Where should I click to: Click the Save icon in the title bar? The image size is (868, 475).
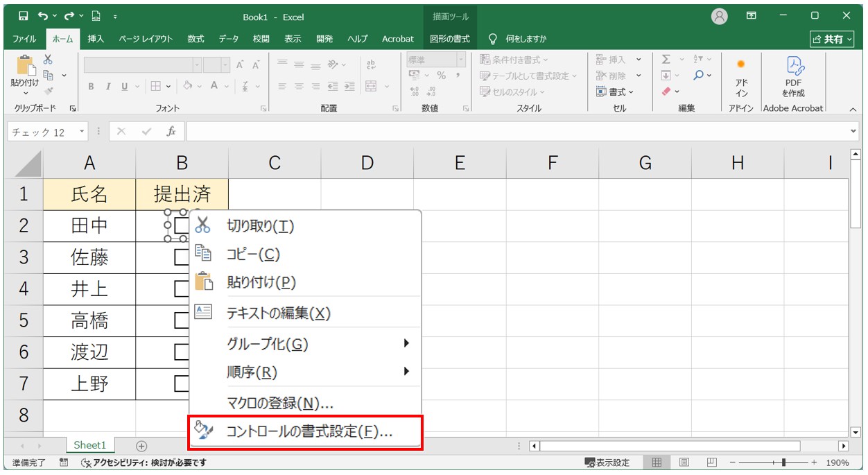coord(24,16)
